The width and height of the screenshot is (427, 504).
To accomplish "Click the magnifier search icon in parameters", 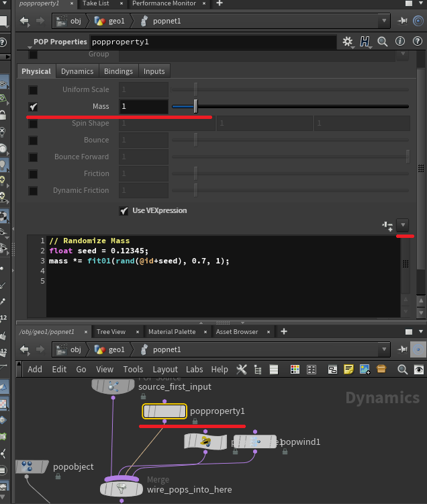I will pyautogui.click(x=383, y=42).
